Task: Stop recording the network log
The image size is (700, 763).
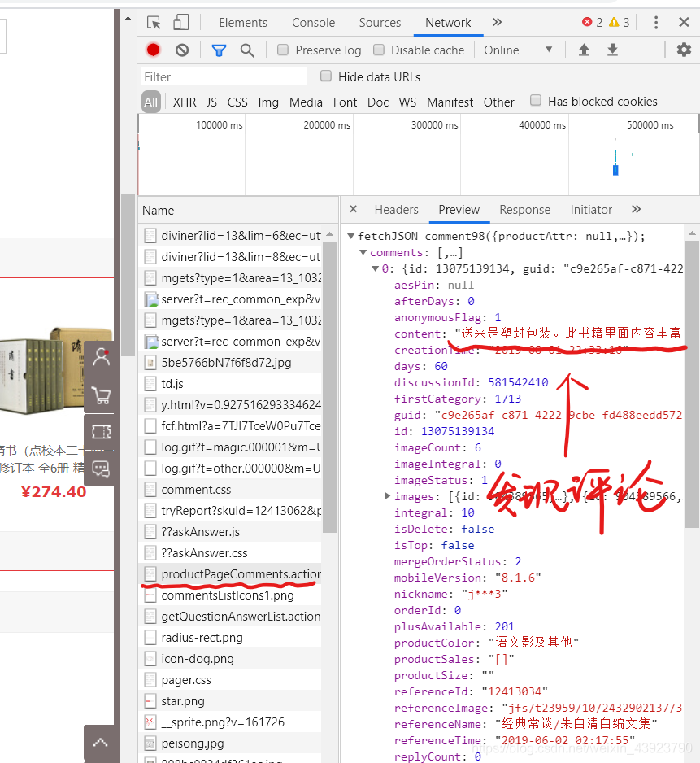Action: pos(154,50)
